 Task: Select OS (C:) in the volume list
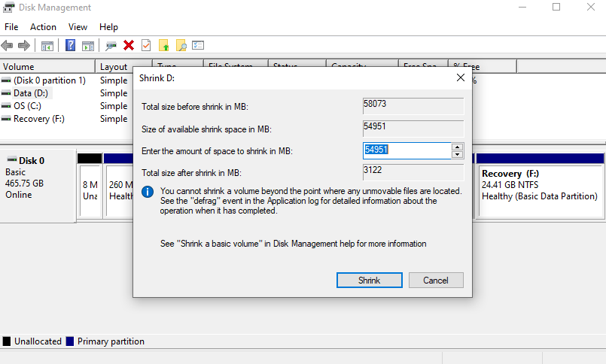pyautogui.click(x=27, y=106)
